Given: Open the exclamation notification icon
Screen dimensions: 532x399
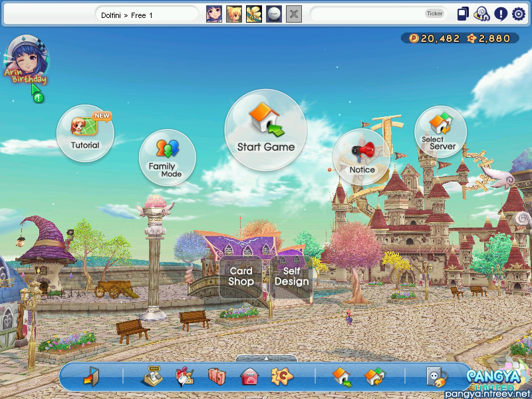Looking at the screenshot, I should [x=501, y=14].
